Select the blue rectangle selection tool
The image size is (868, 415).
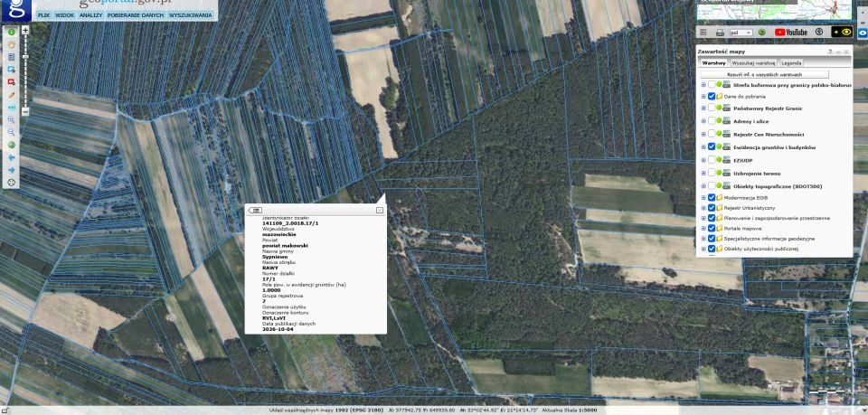tap(11, 69)
